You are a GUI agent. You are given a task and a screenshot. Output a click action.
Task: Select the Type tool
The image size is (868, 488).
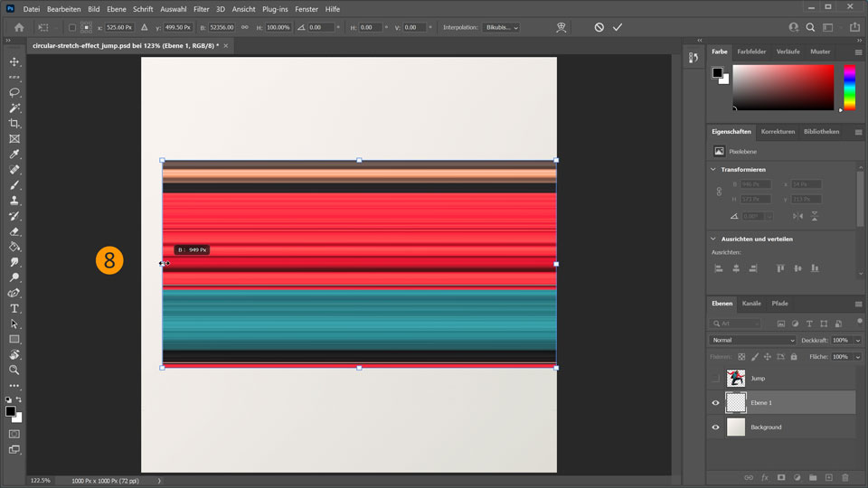pos(14,308)
